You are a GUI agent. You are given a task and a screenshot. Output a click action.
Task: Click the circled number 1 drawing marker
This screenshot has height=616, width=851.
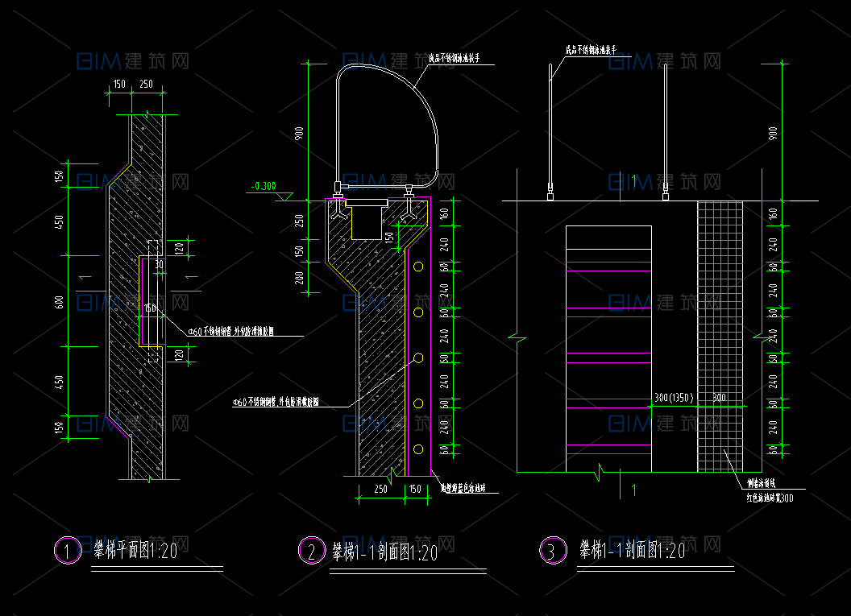pos(68,551)
